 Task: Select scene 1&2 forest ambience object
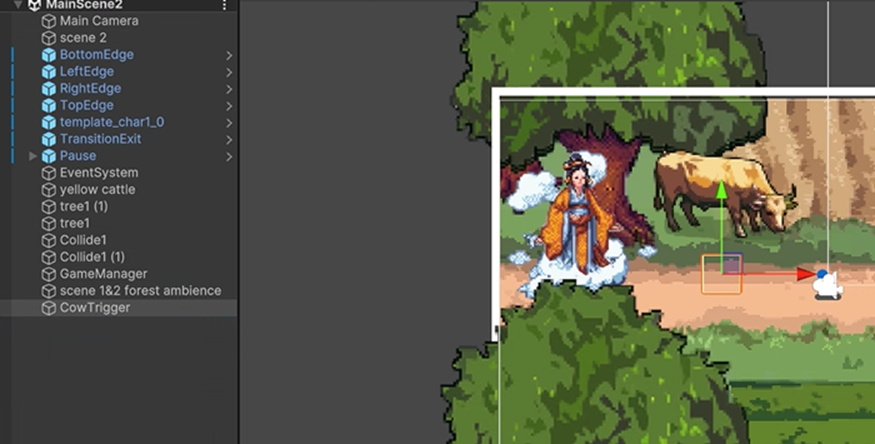140,291
